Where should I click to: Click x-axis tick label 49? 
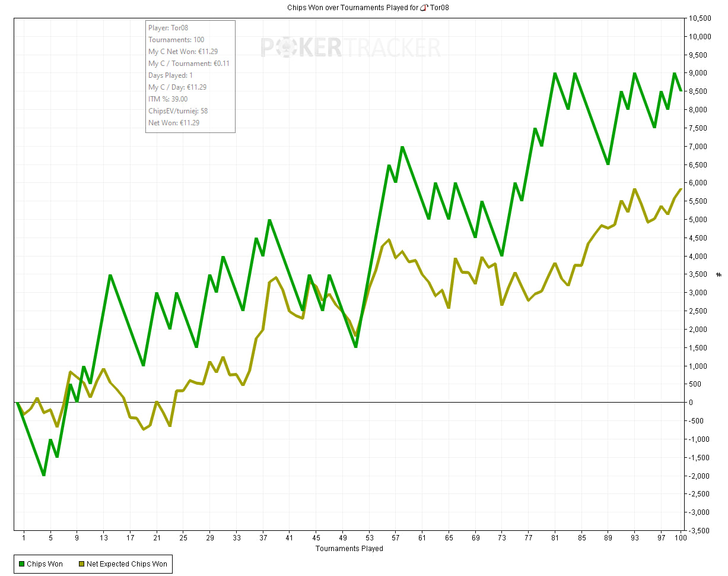[x=343, y=537]
